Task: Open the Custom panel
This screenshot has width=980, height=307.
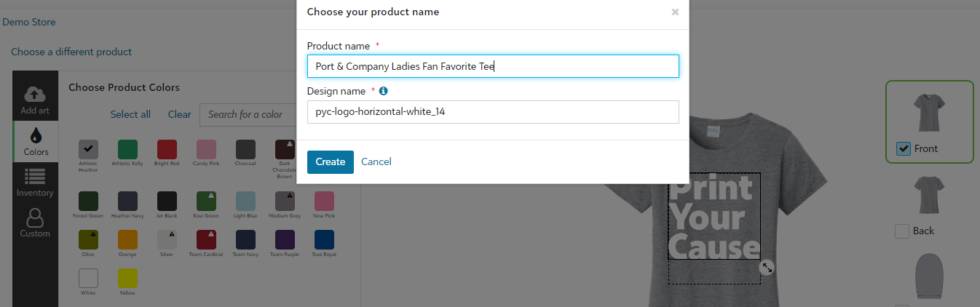Action: coord(35,223)
